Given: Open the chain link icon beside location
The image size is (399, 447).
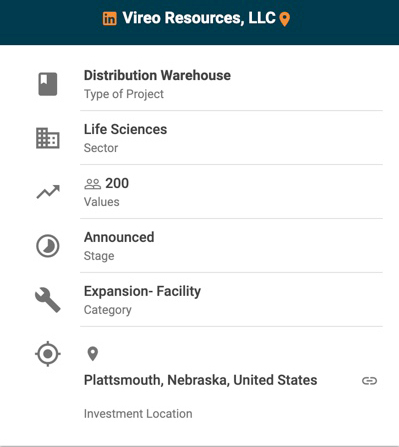Looking at the screenshot, I should 369,381.
